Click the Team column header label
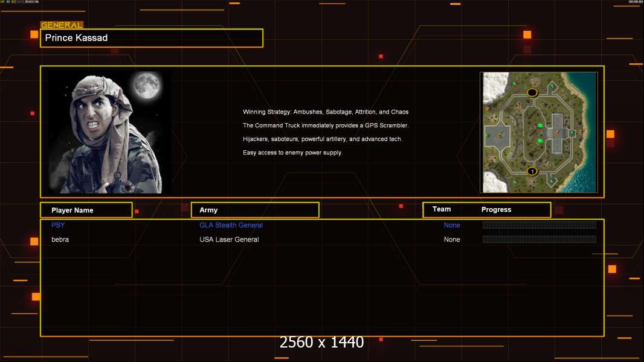Screen dimensions: 644x362 tap(442, 209)
